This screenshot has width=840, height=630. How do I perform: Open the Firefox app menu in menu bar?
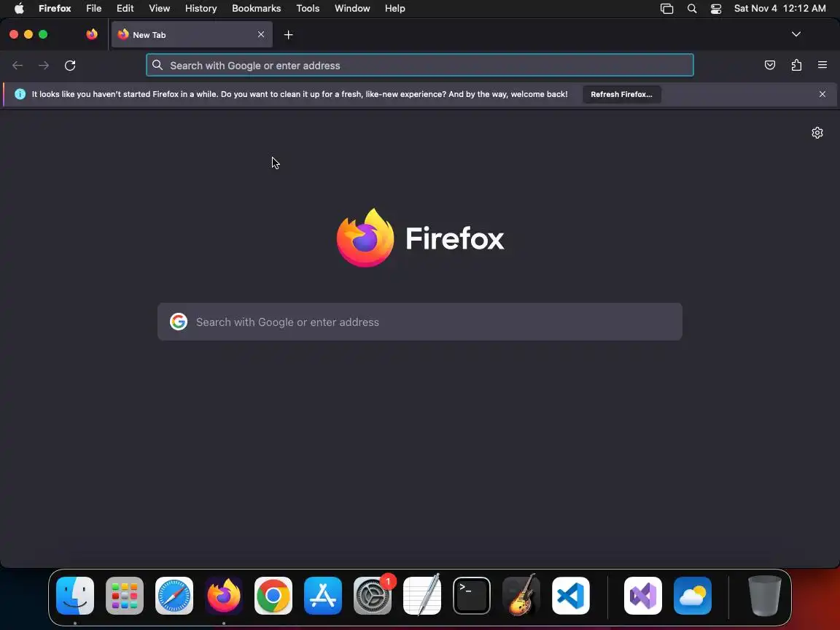click(x=55, y=9)
